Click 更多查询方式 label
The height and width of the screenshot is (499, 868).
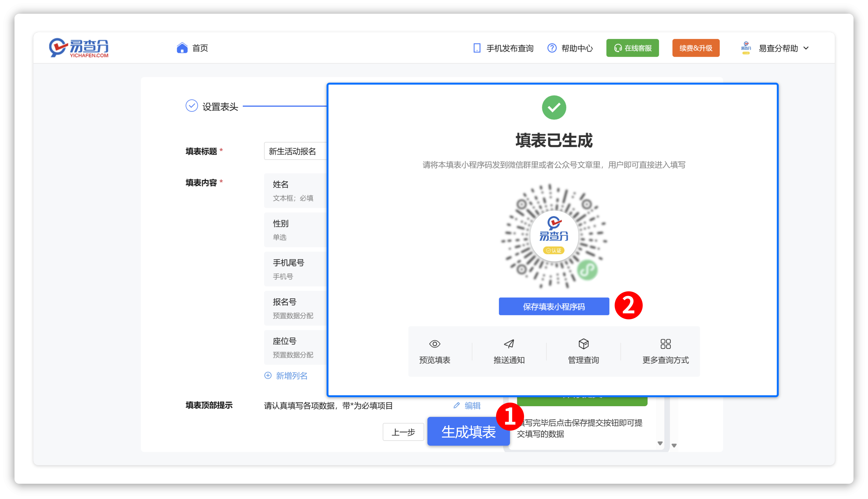click(665, 360)
